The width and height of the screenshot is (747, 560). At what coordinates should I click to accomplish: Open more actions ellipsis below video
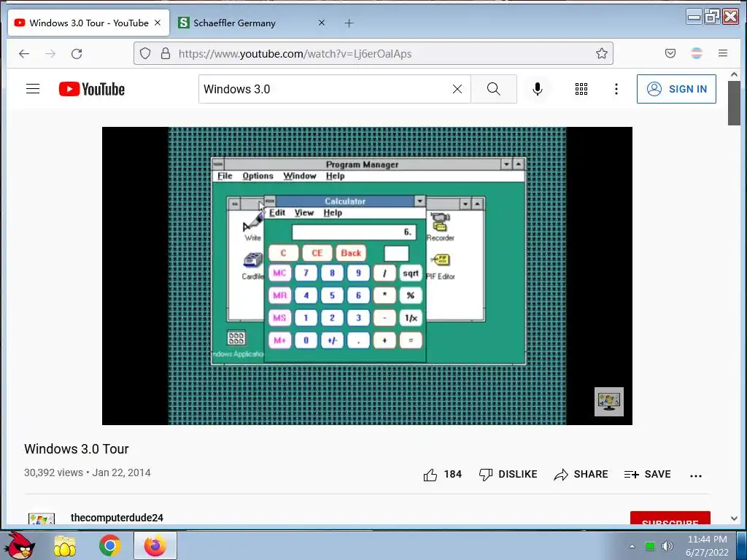[x=695, y=475]
